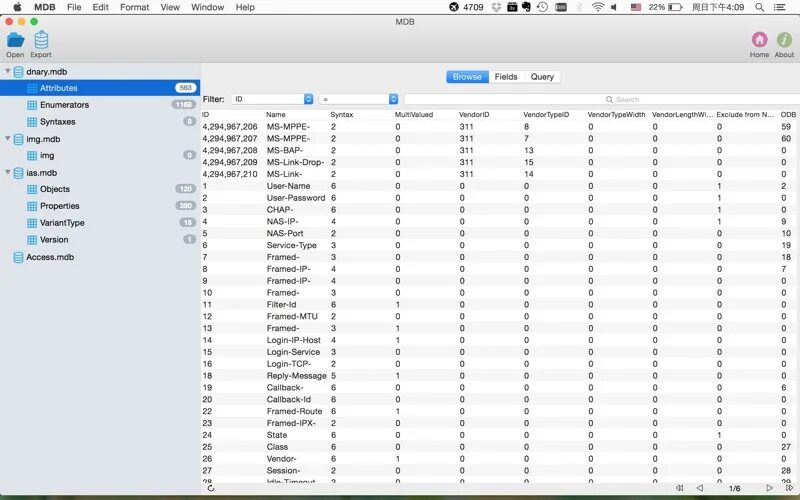The width and height of the screenshot is (800, 500).
Task: Click the Reply-Message cell
Action: click(296, 376)
